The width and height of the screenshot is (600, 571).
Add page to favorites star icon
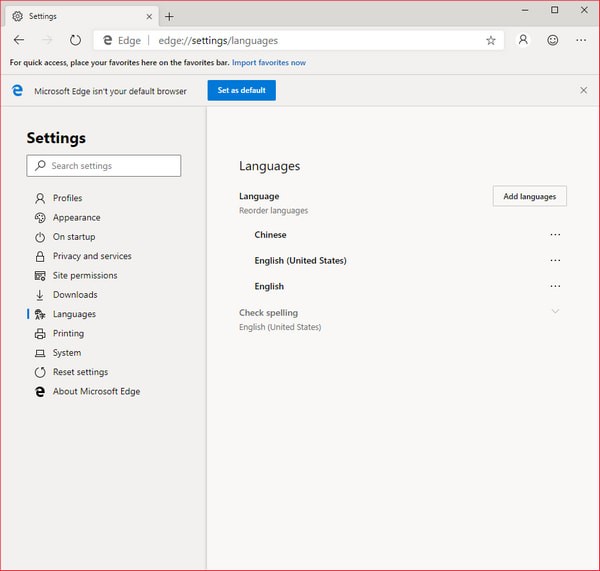pos(490,41)
